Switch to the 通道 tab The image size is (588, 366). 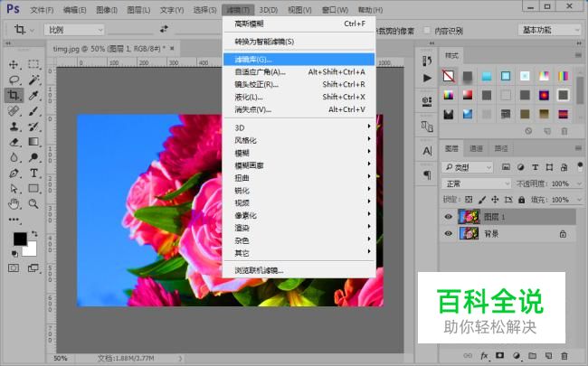pos(476,149)
